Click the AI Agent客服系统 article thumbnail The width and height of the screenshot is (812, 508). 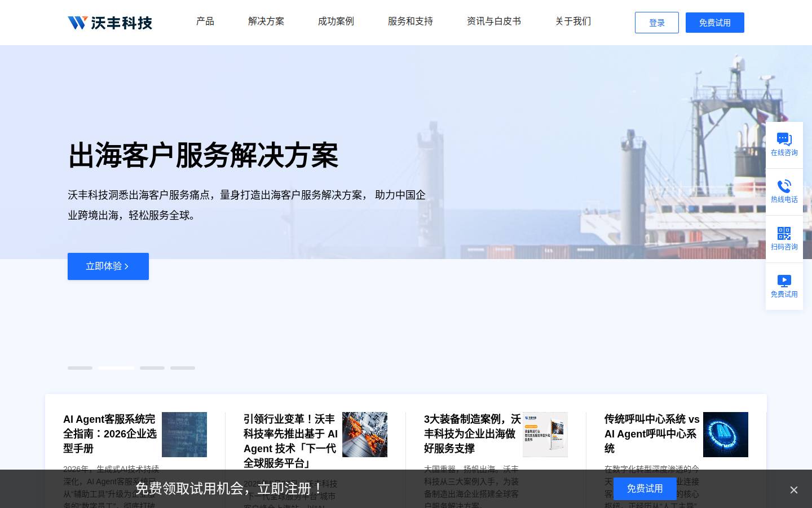184,435
